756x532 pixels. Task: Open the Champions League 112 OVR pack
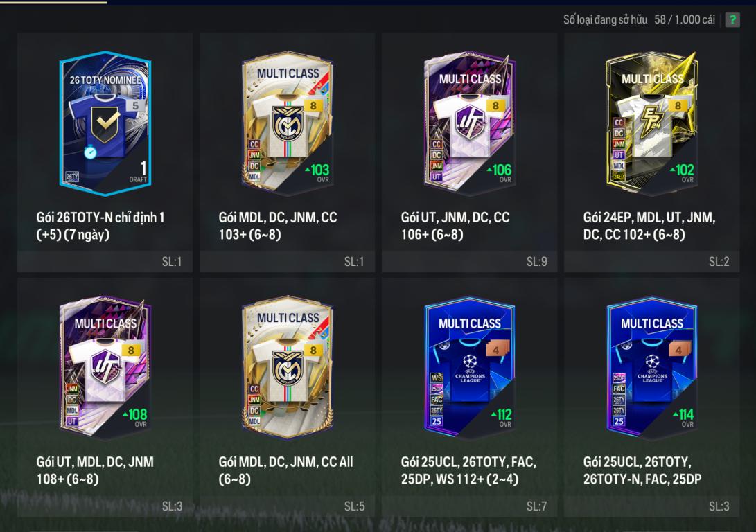(x=470, y=368)
